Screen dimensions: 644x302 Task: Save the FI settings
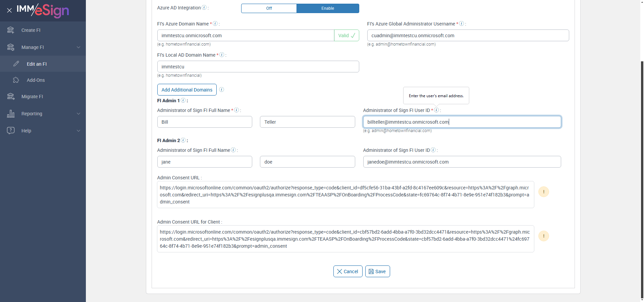[377, 271]
